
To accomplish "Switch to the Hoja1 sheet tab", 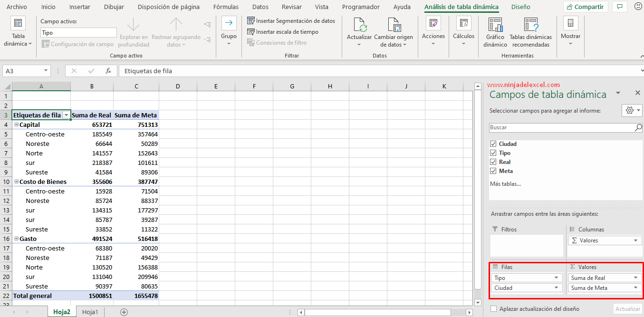I will pos(90,312).
